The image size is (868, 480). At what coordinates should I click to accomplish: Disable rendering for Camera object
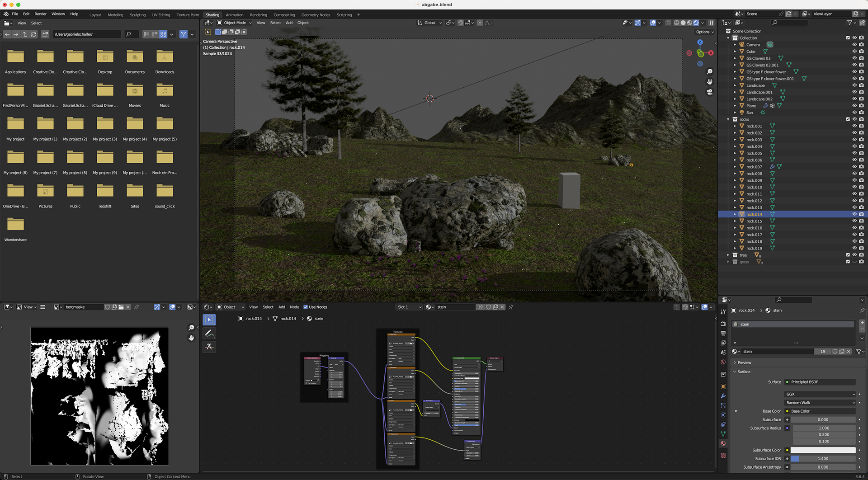(861, 45)
